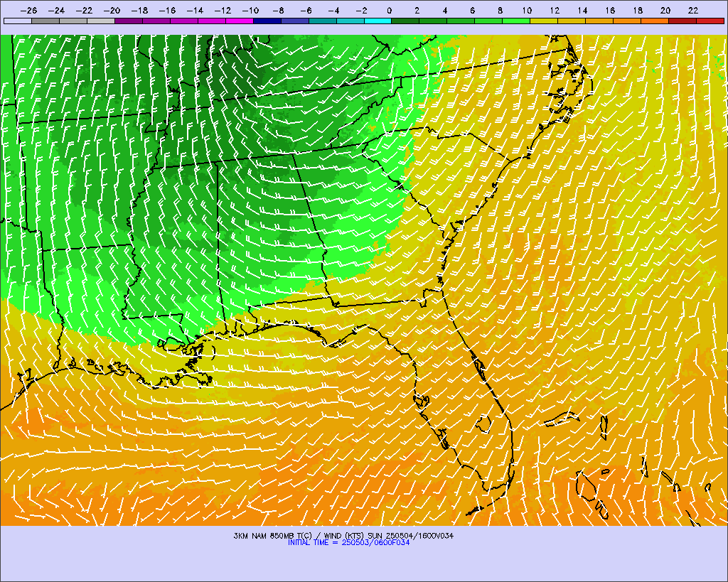
Task: Click the "-24" scale label
Action: [x=56, y=10]
